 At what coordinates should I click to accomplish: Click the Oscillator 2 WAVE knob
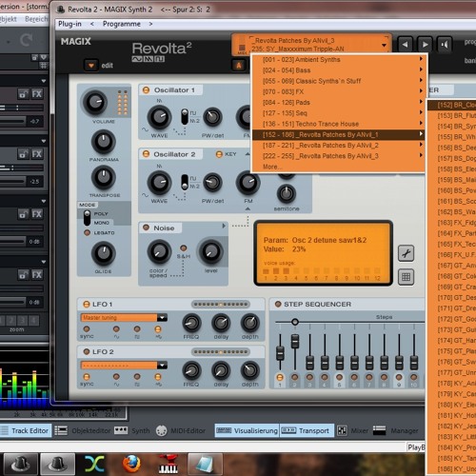[x=159, y=183]
